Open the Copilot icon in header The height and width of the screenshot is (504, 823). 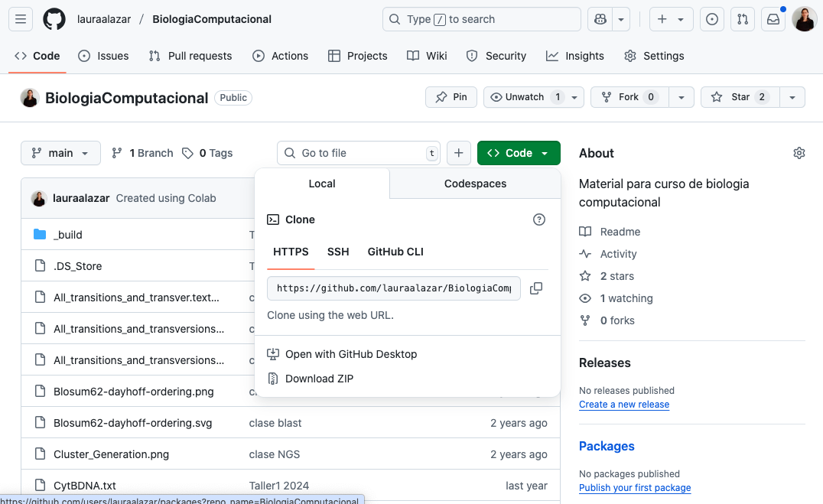tap(600, 19)
